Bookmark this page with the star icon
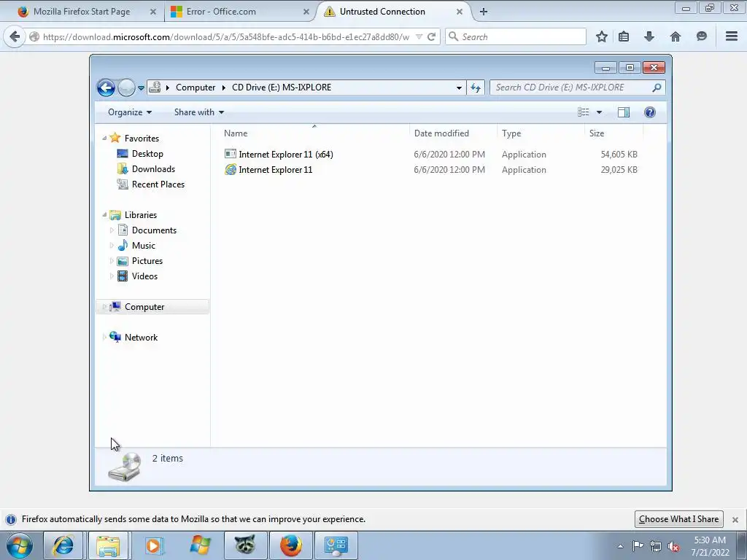Viewport: 747px width, 560px height. [x=602, y=36]
